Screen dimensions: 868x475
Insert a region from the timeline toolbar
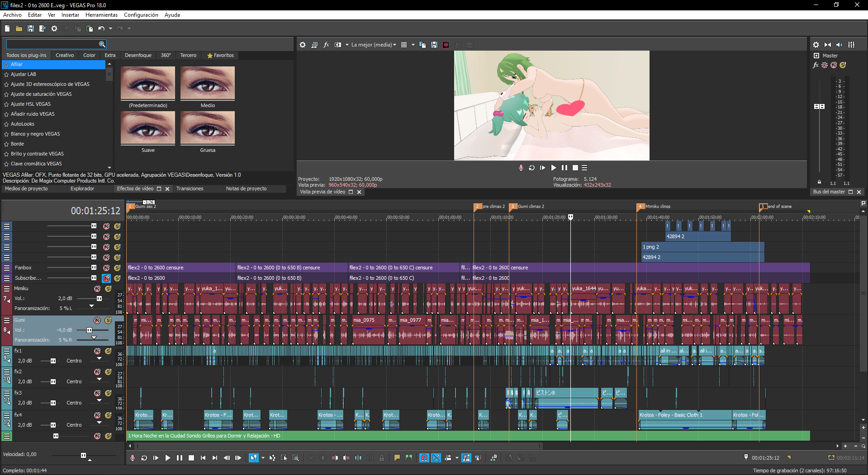click(409, 458)
